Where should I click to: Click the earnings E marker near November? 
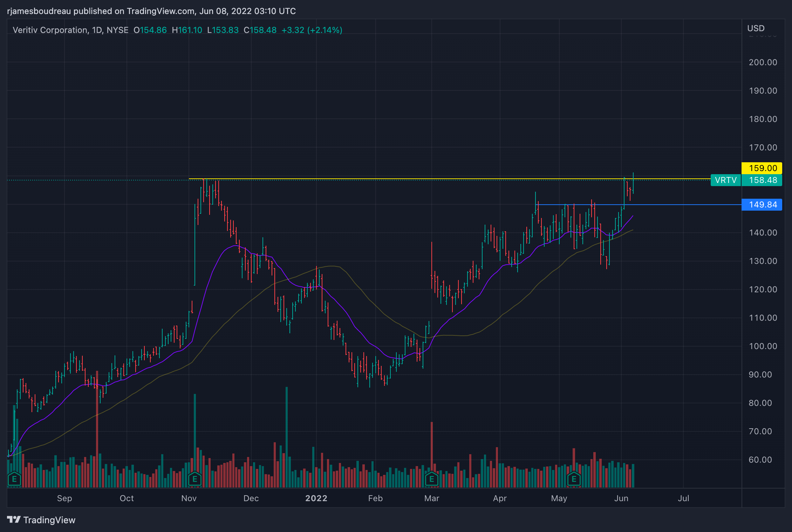(x=195, y=479)
